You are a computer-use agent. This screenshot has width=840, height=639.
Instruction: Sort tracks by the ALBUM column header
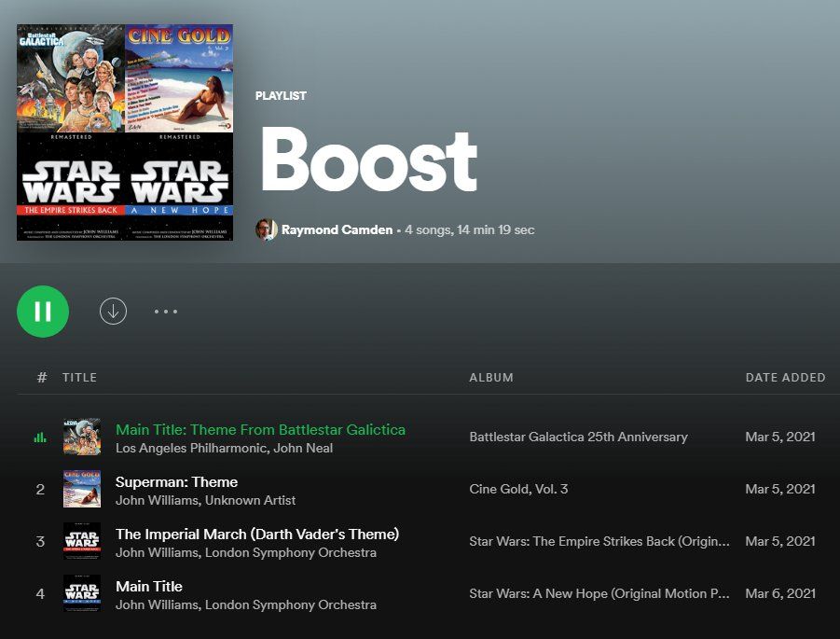point(491,378)
